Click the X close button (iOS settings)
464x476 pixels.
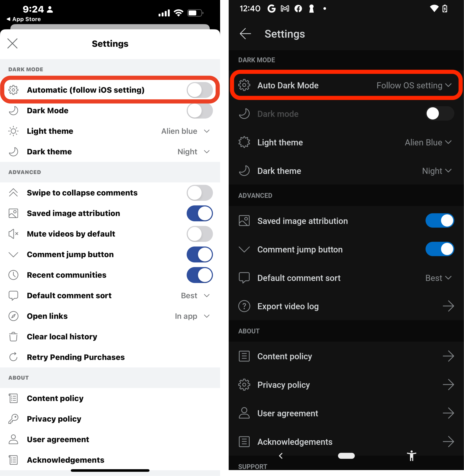[13, 43]
